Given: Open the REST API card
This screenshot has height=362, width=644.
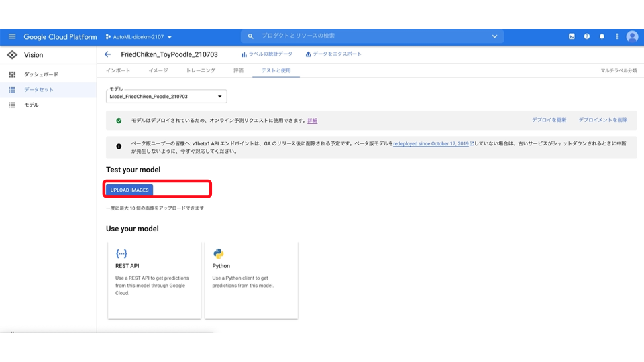Looking at the screenshot, I should click(154, 280).
